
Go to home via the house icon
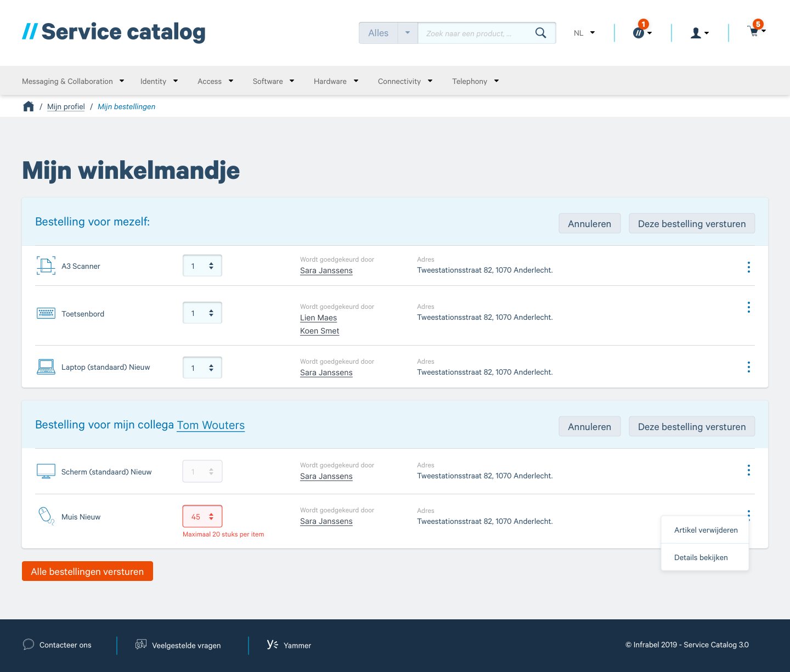tap(29, 106)
